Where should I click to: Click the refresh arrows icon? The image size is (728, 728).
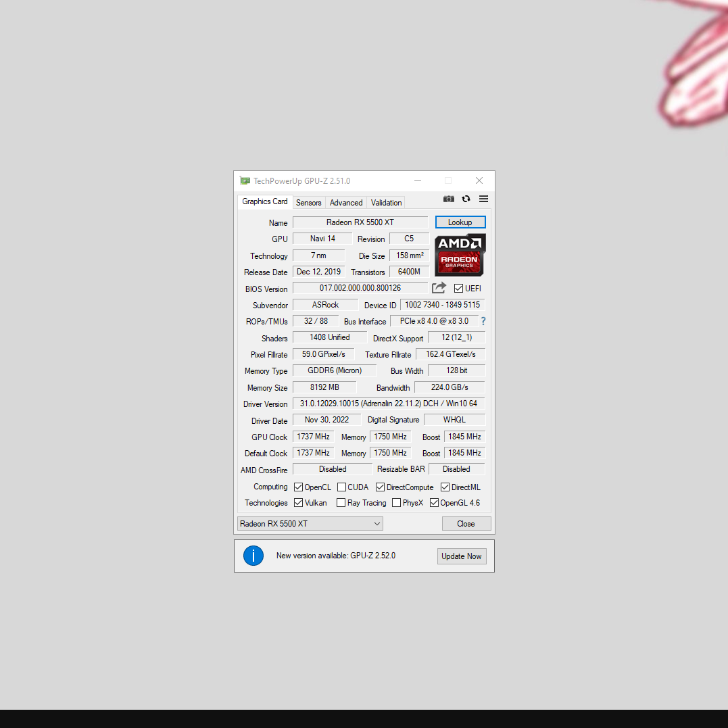tap(466, 199)
